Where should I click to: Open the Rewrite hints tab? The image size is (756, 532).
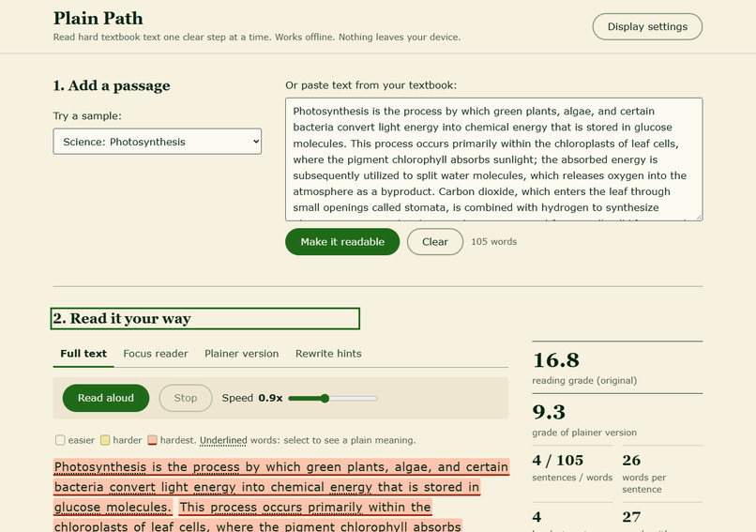click(328, 354)
